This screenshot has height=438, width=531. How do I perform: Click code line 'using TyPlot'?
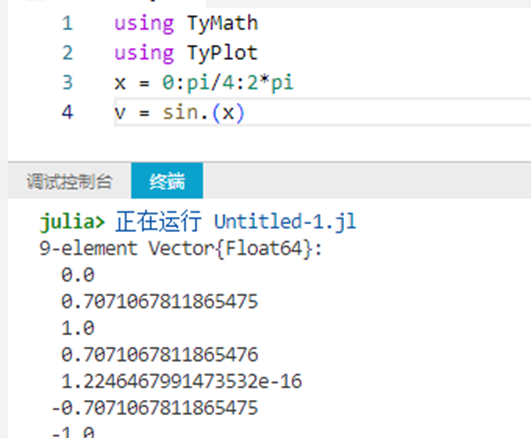[186, 53]
